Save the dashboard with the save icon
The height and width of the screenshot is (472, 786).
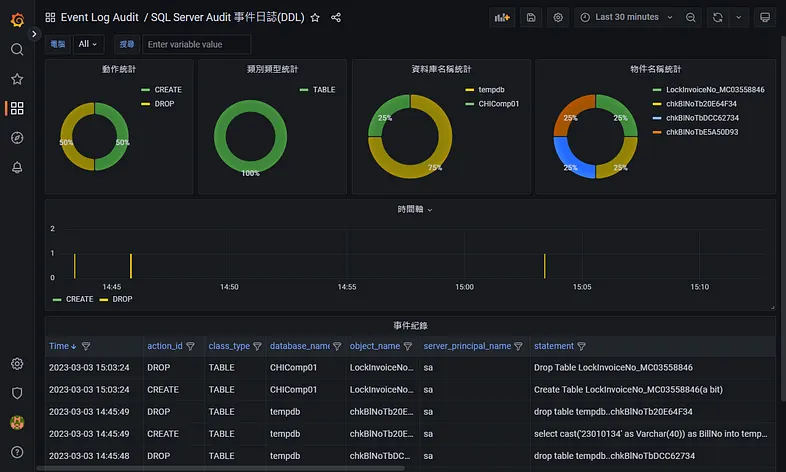(531, 18)
